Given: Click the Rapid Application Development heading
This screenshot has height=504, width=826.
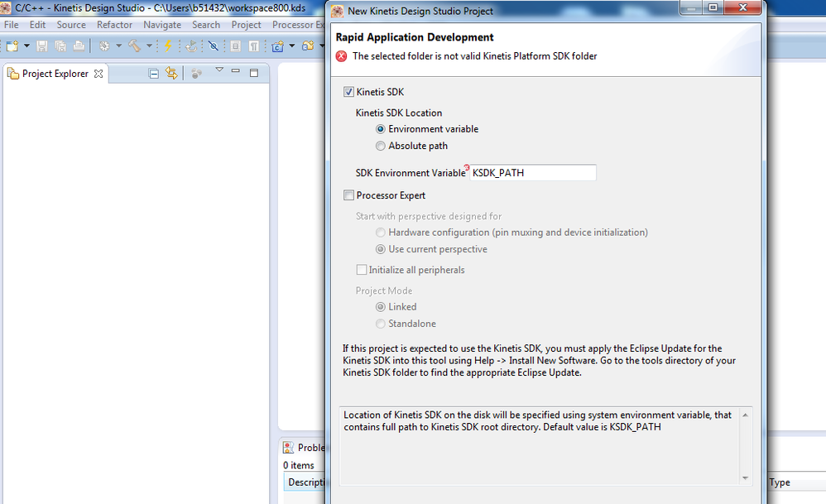Looking at the screenshot, I should (x=415, y=37).
